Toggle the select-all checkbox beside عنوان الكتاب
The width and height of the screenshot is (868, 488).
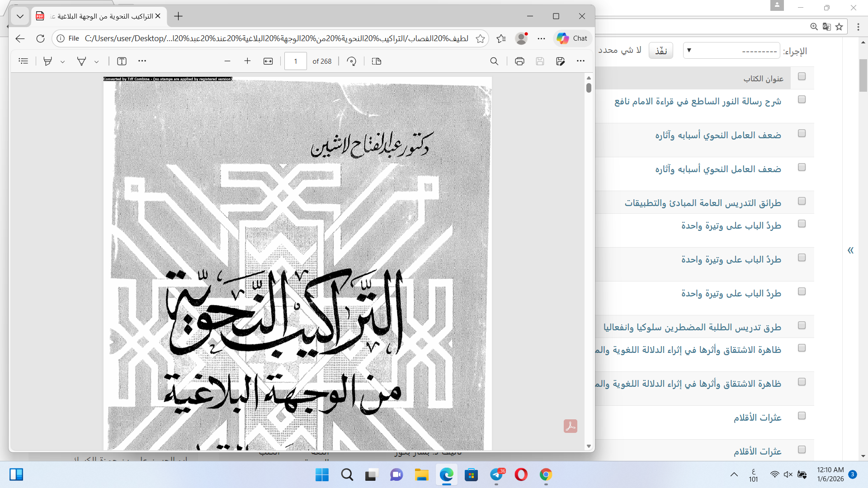pyautogui.click(x=802, y=76)
